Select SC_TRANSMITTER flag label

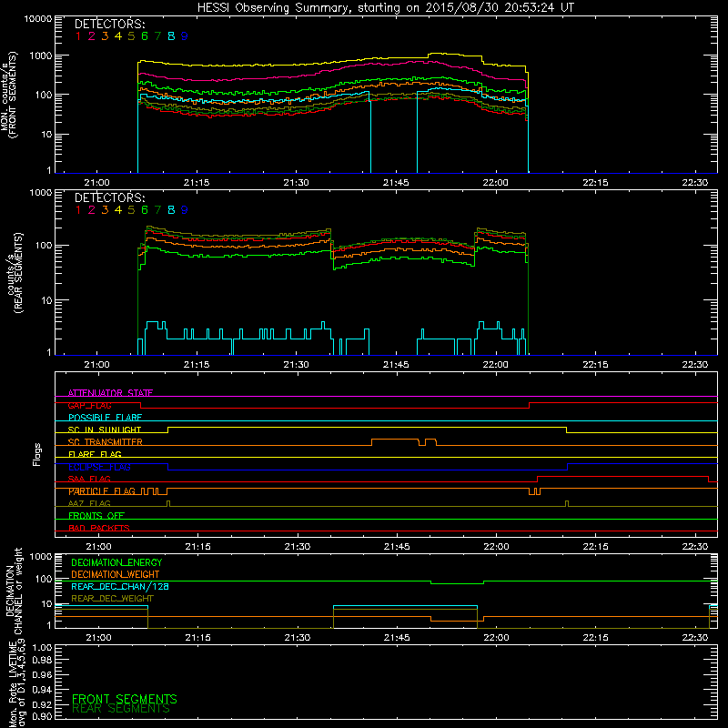point(105,442)
